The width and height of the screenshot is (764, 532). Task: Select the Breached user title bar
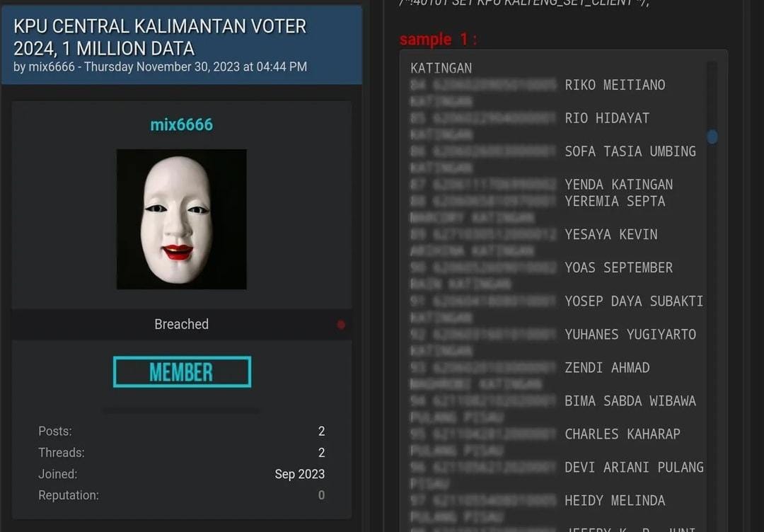tap(181, 325)
